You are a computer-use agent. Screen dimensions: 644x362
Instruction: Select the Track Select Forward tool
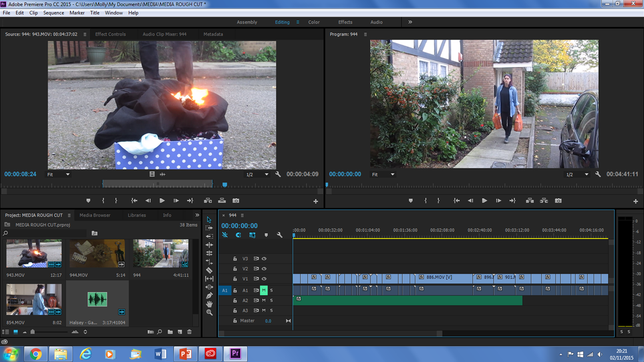tap(209, 228)
